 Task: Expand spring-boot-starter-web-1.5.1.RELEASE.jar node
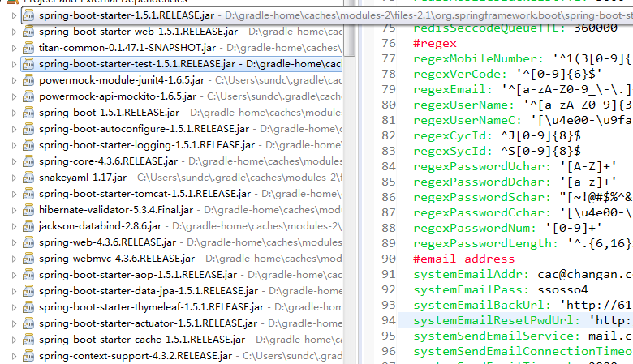[x=14, y=32]
